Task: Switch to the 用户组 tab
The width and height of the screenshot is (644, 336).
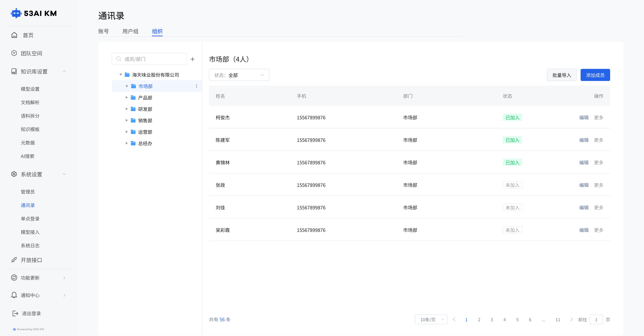Action: click(x=130, y=31)
